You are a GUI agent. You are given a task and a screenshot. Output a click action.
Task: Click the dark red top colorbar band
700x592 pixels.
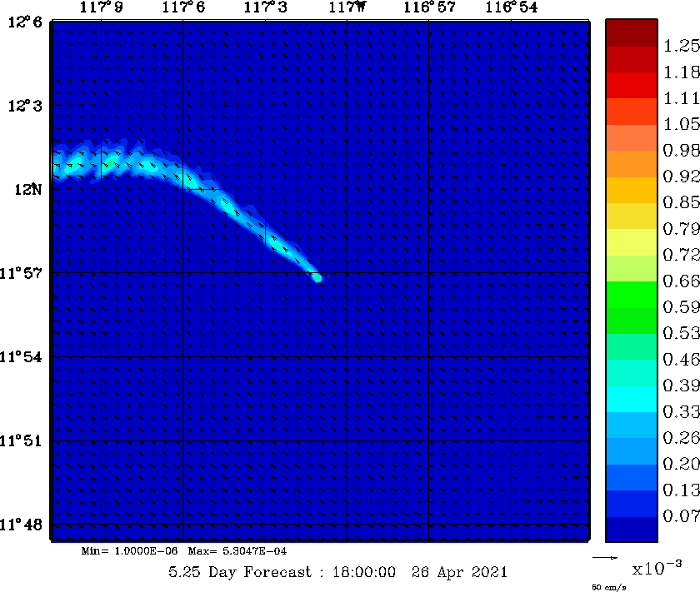pyautogui.click(x=632, y=32)
